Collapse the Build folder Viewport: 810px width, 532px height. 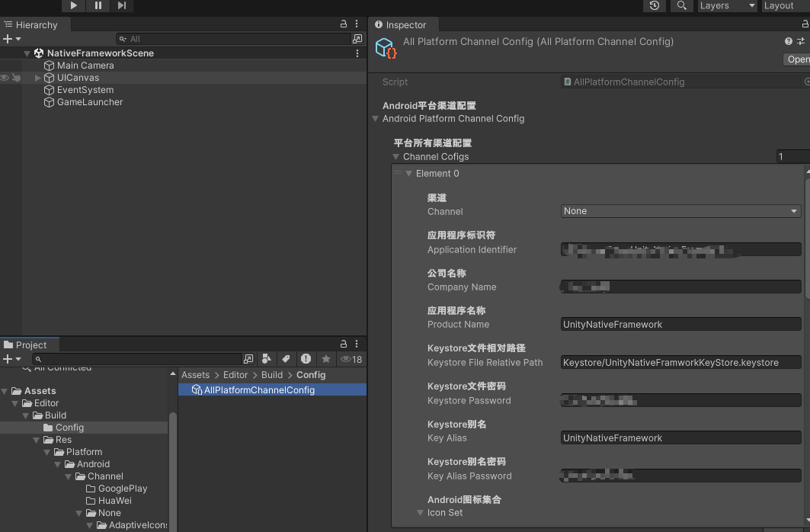pyautogui.click(x=25, y=416)
